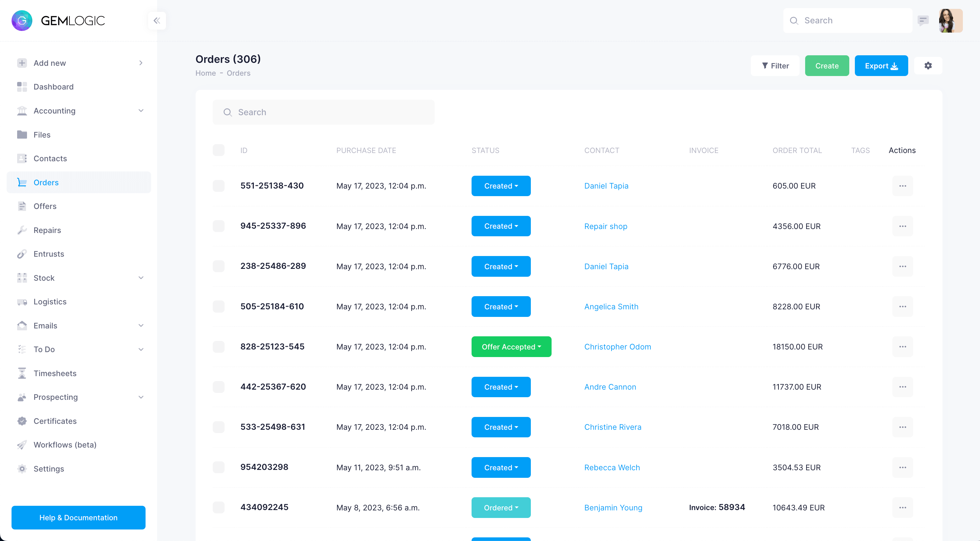Screen dimensions: 980x541
Task: Click the Home breadcrumb link
Action: [x=205, y=73]
